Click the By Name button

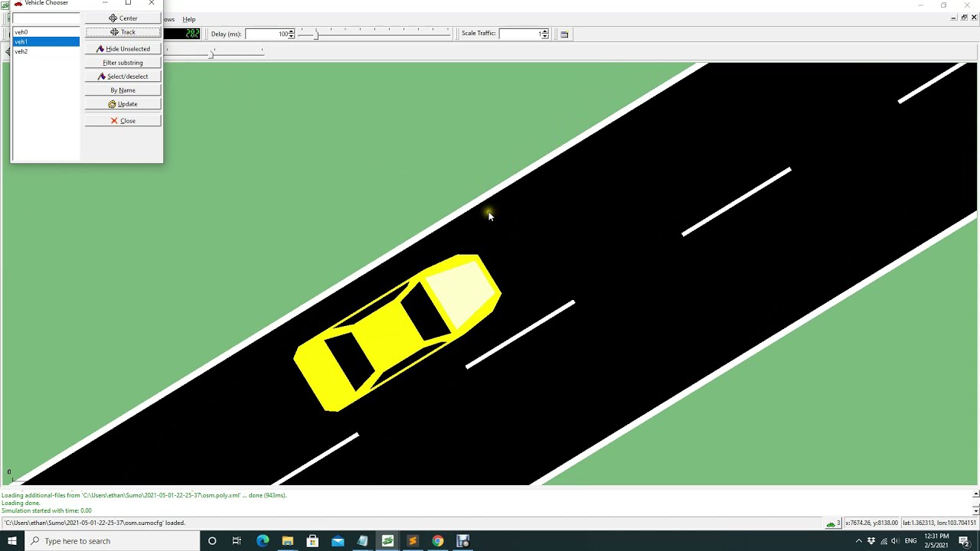point(122,90)
